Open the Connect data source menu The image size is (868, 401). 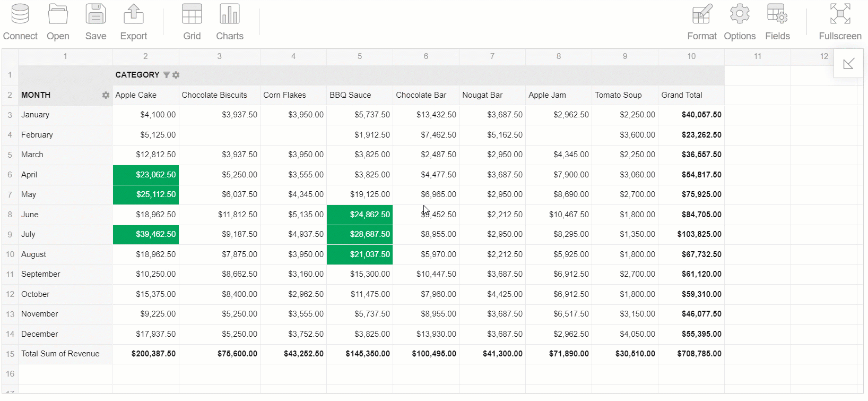tap(20, 22)
